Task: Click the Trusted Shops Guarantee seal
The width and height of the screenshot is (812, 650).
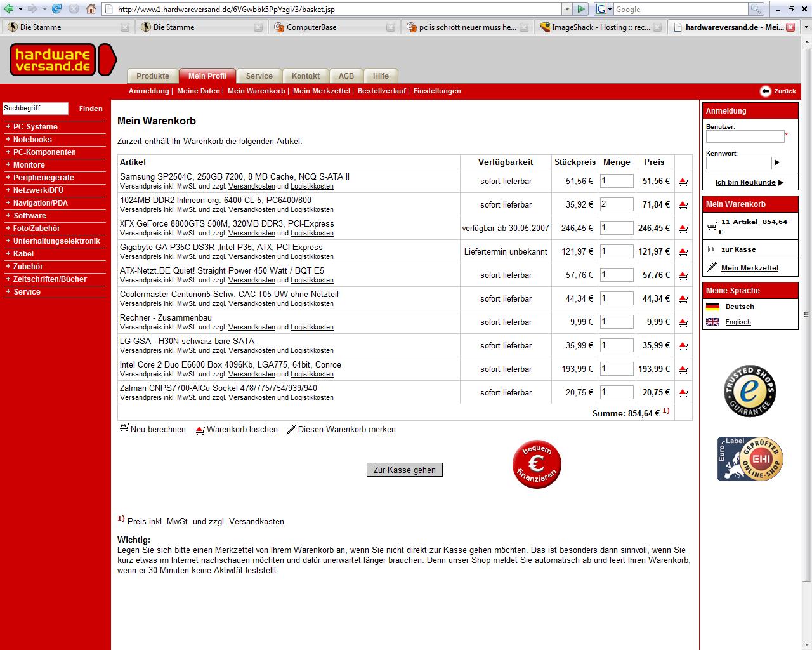Action: 750,391
